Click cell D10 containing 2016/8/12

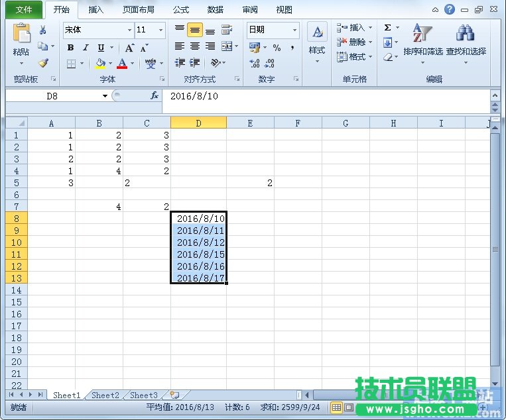click(198, 242)
